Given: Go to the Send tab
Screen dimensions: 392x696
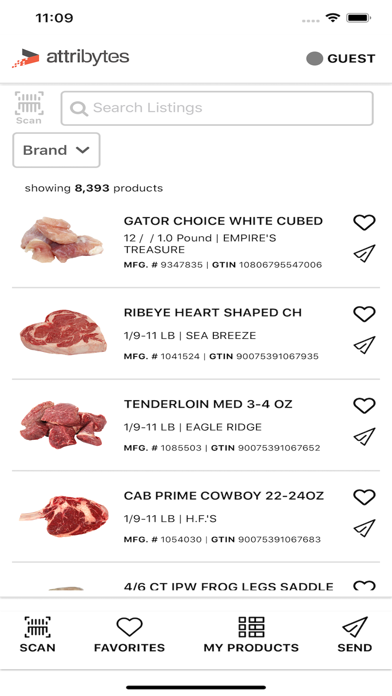Looking at the screenshot, I should point(355,635).
